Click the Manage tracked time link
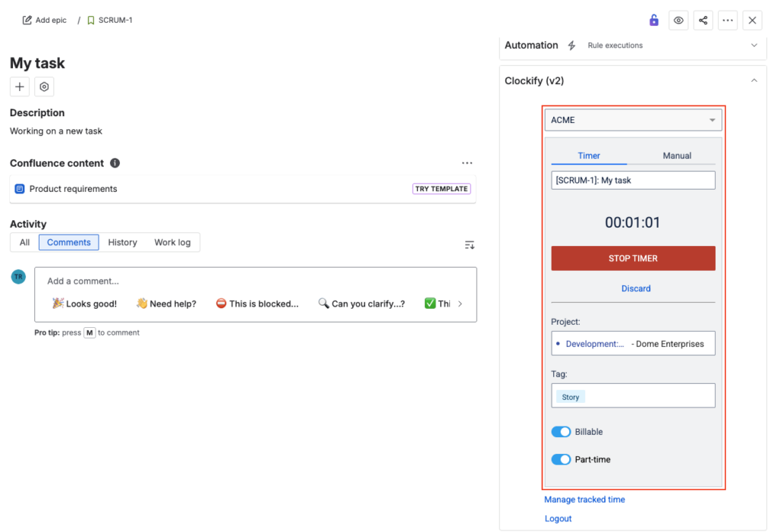This screenshot has width=777, height=532. (584, 499)
